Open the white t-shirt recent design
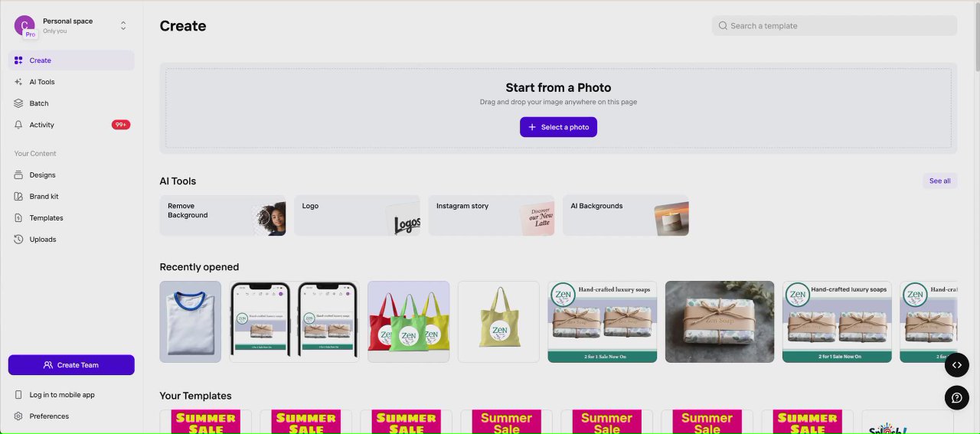This screenshot has height=434, width=980. 191,321
